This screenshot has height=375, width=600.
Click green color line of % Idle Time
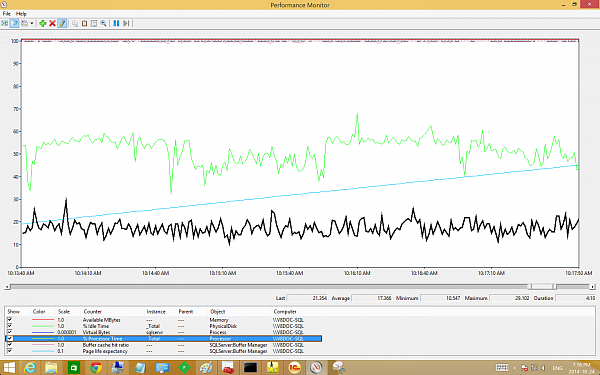pos(43,326)
